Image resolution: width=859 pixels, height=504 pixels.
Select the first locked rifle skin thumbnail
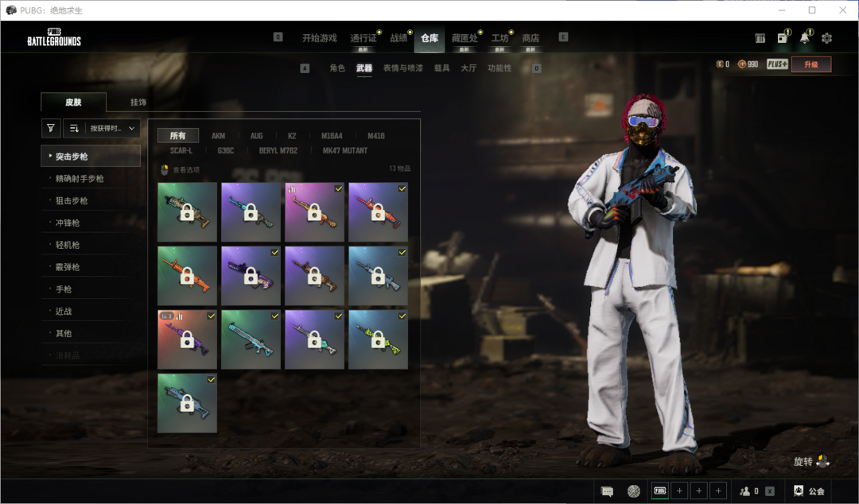(187, 212)
